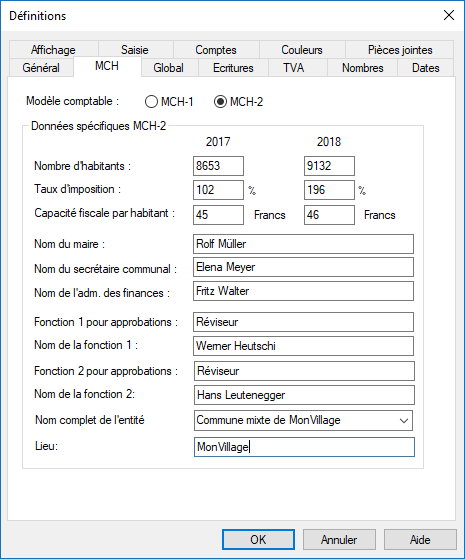This screenshot has height=559, width=465.
Task: Focus the Nom de la fonction 2 field
Action: pos(304,395)
